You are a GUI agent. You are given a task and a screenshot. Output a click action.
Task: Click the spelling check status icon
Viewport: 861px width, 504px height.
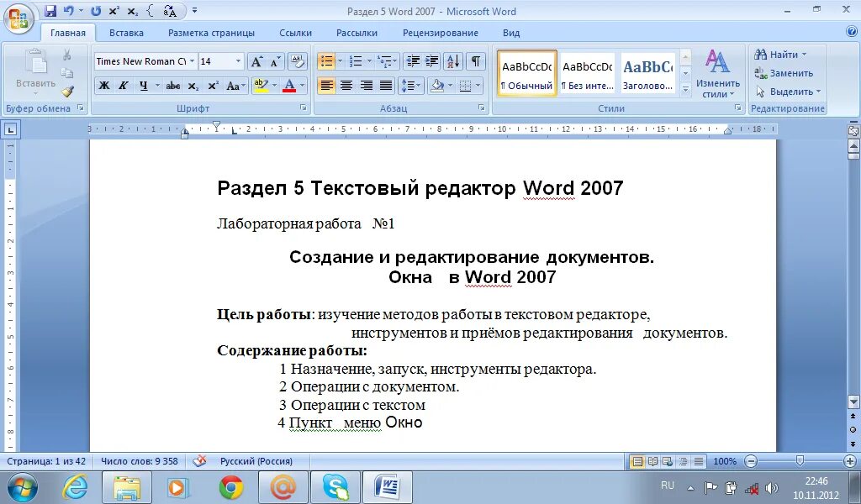click(x=199, y=461)
